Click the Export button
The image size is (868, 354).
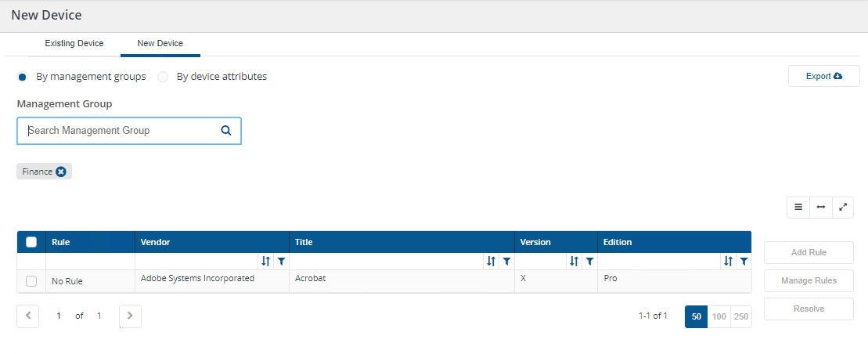pyautogui.click(x=823, y=76)
